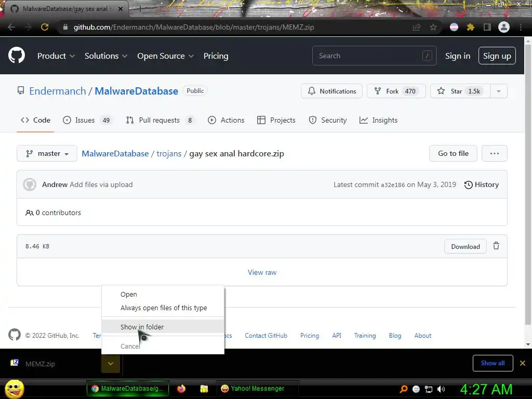Choose Always open files of this type
Screen dimensions: 532x399
[x=163, y=308]
